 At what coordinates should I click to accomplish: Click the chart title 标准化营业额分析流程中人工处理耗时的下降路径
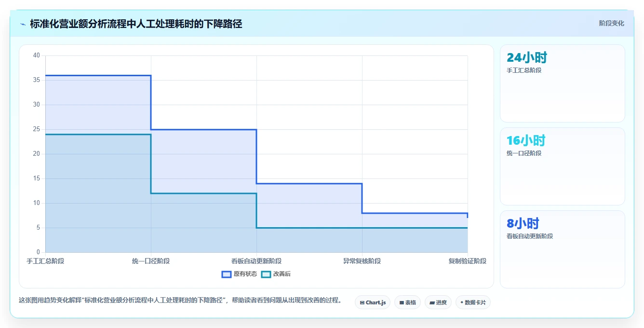pos(136,24)
